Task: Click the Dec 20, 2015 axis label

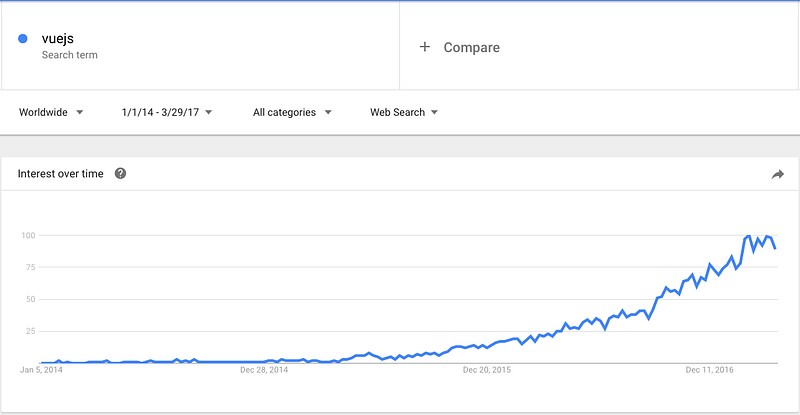Action: pyautogui.click(x=486, y=369)
